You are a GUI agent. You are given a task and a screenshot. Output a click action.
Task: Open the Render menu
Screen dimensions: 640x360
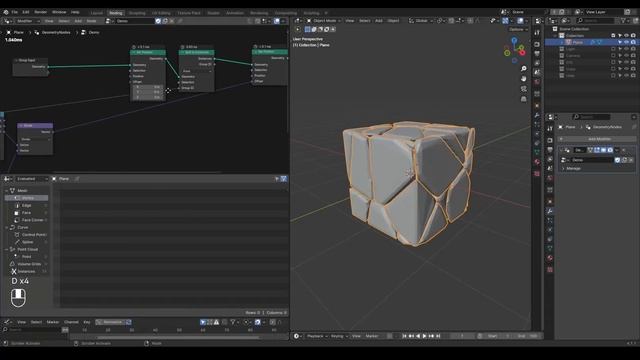(40, 12)
